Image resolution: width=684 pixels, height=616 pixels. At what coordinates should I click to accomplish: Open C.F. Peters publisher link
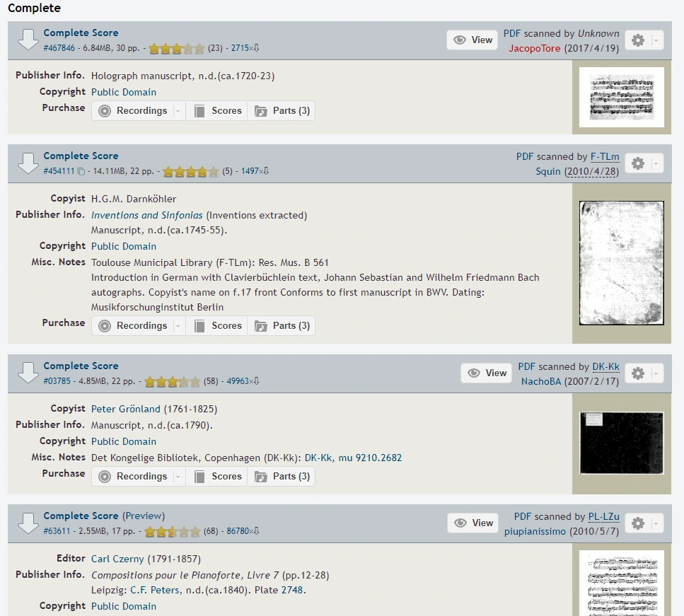coord(155,590)
